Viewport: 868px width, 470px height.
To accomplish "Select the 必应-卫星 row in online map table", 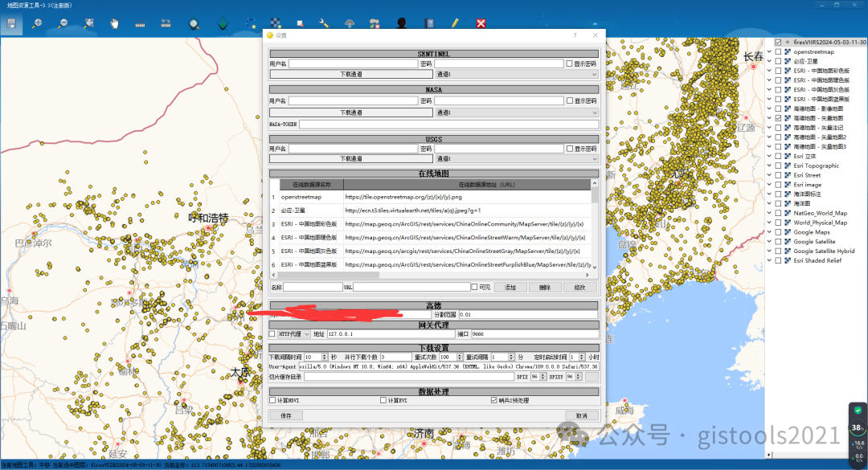I will [x=430, y=210].
